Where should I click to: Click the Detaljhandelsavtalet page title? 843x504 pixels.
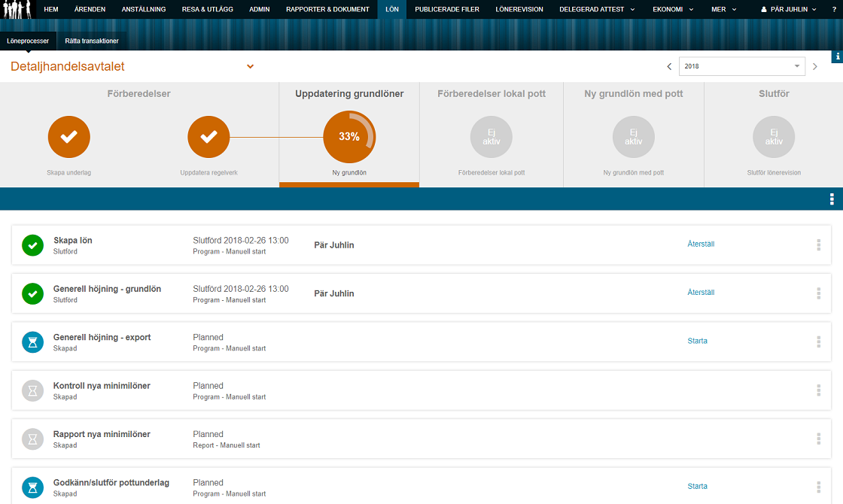[68, 66]
